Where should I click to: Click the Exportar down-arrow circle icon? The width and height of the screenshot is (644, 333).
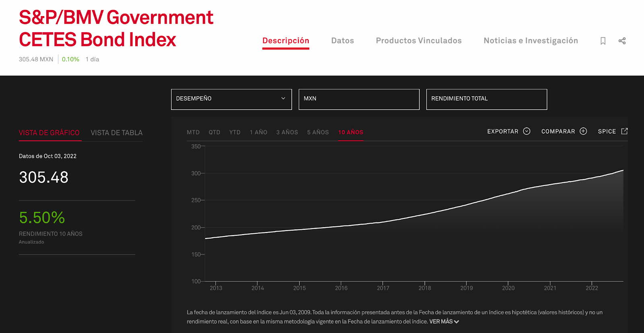[526, 131]
